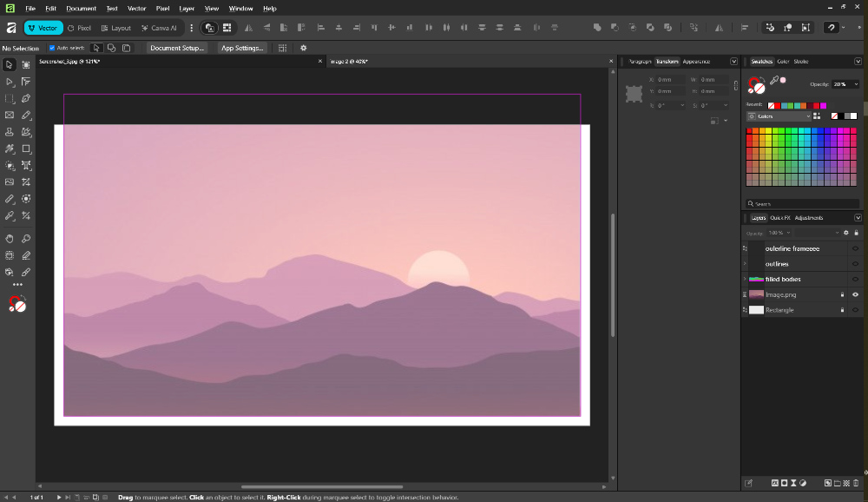Select the Clone Stamp tool
868x502 pixels.
(x=10, y=132)
